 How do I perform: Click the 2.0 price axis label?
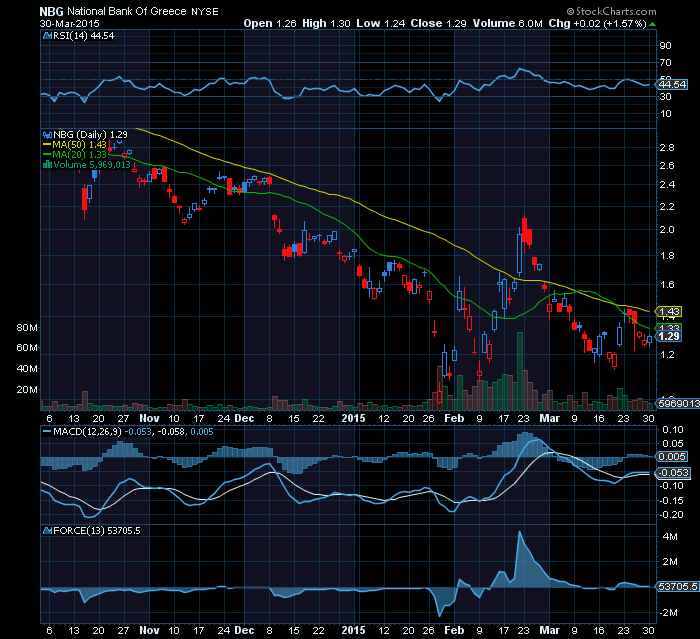coord(667,230)
